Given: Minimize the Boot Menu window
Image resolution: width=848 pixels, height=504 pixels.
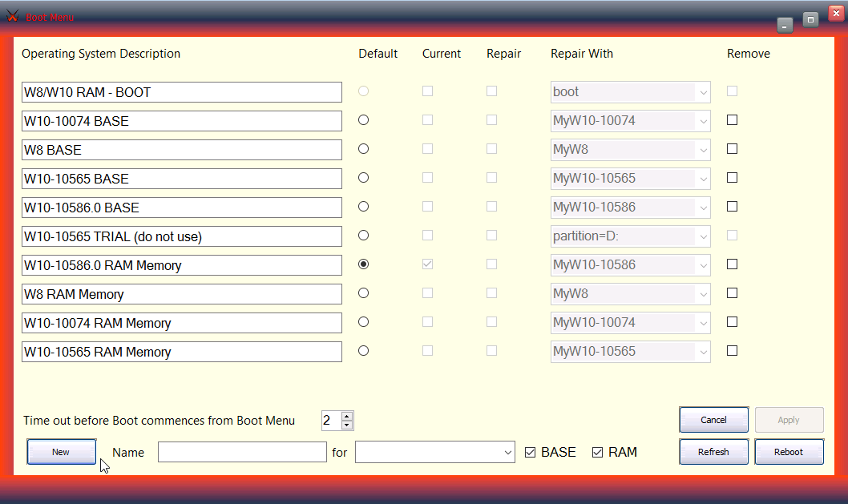Looking at the screenshot, I should [785, 26].
